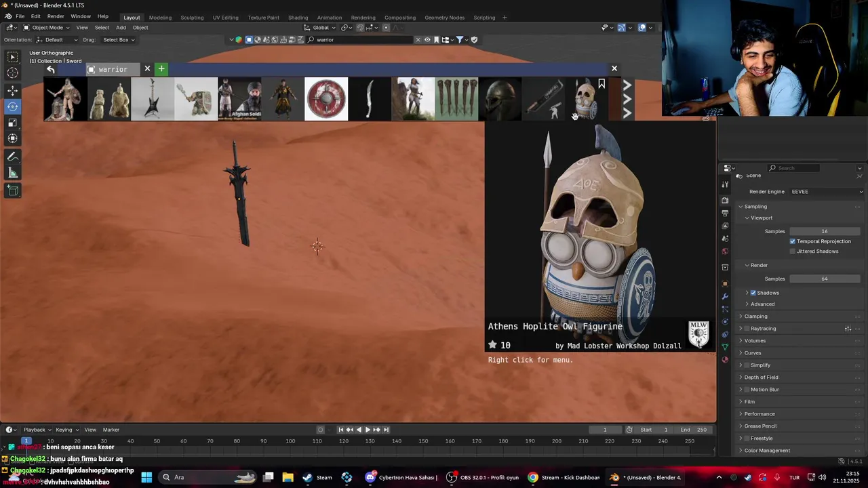Collapse the Sampling panel
Image resolution: width=868 pixels, height=488 pixels.
(x=755, y=207)
